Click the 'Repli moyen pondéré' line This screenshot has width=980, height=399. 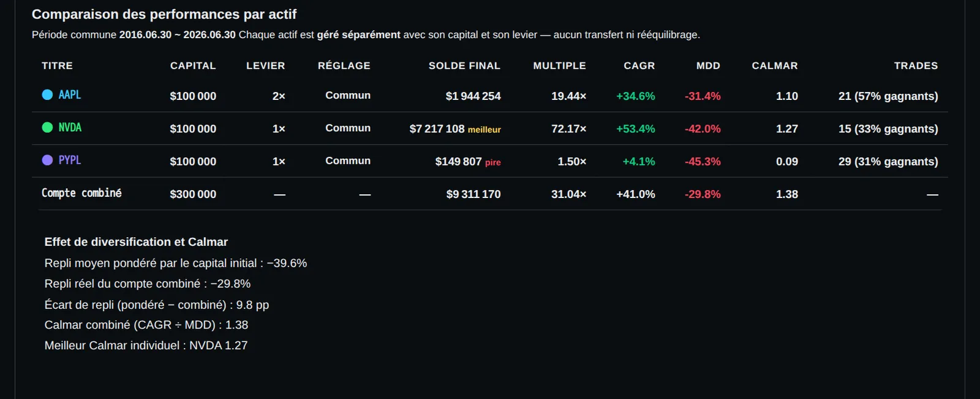click(x=176, y=263)
